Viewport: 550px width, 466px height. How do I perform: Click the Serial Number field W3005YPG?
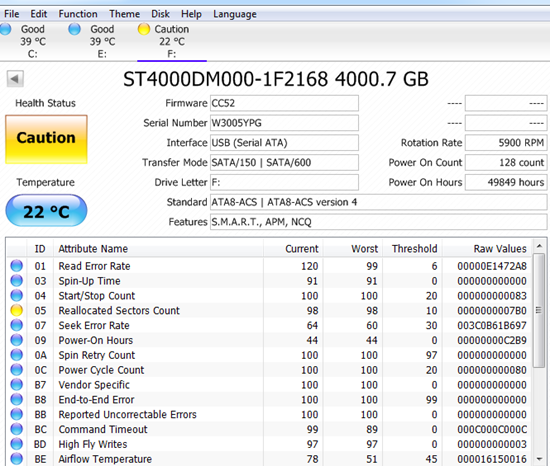(x=284, y=123)
